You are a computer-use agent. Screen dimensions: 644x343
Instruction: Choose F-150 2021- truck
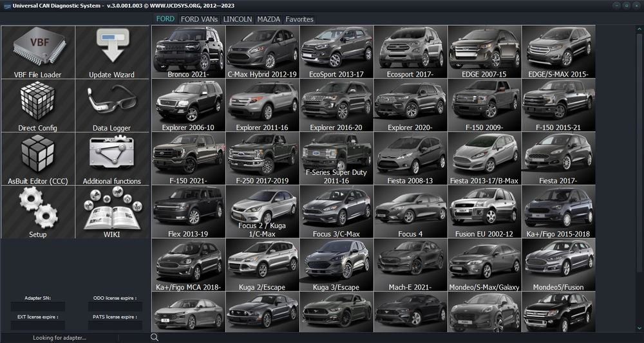tap(189, 158)
